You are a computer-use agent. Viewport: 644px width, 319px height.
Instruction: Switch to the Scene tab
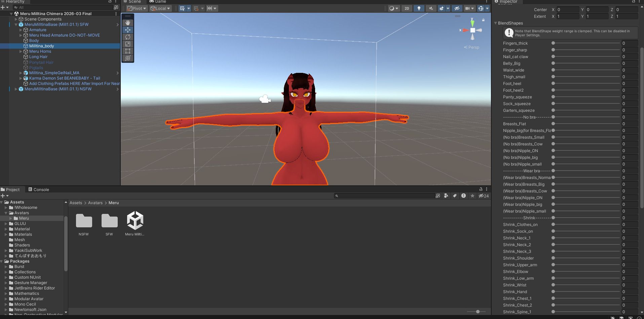coord(132,1)
